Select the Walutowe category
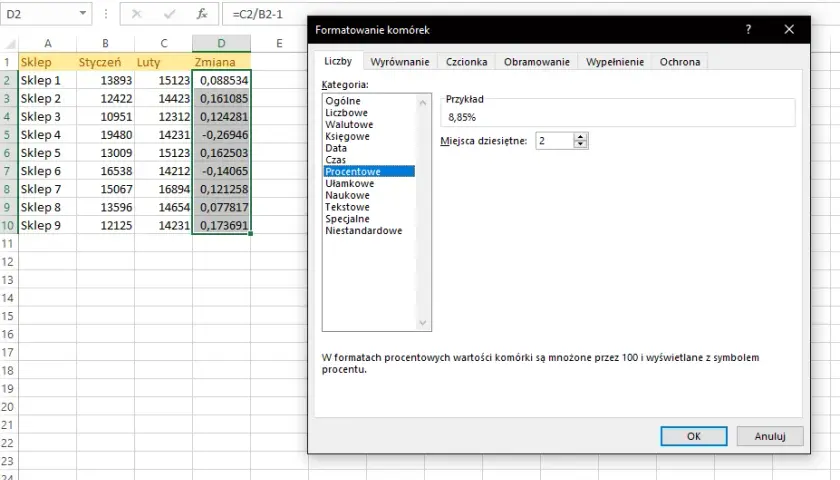This screenshot has width=840, height=480. pos(369,124)
